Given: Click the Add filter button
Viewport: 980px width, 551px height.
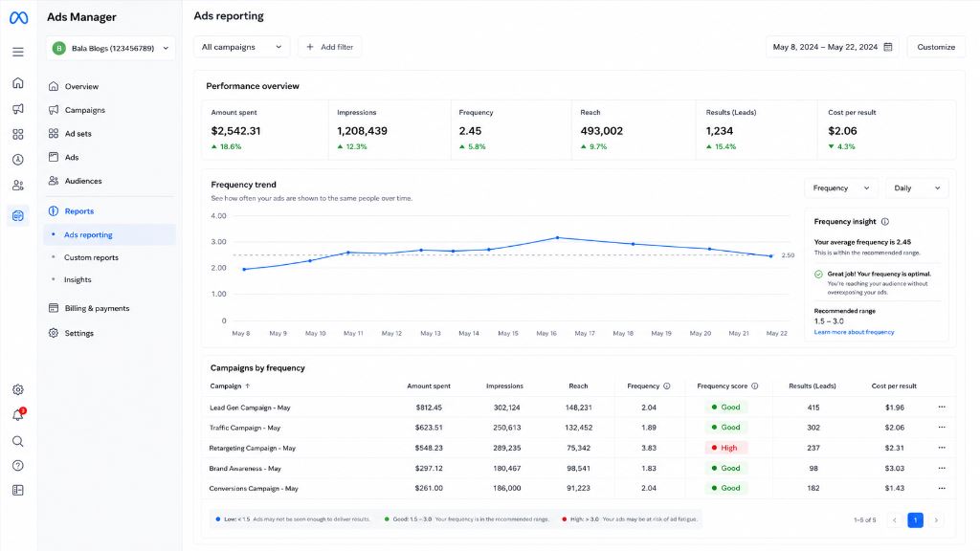Looking at the screenshot, I should click(329, 47).
